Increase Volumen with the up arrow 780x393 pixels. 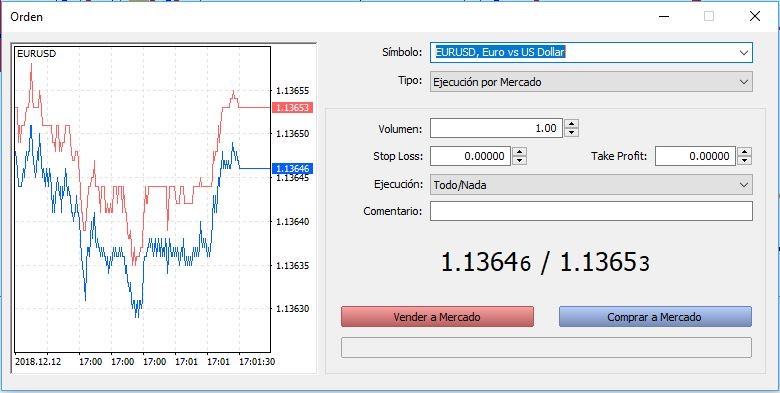tap(572, 124)
